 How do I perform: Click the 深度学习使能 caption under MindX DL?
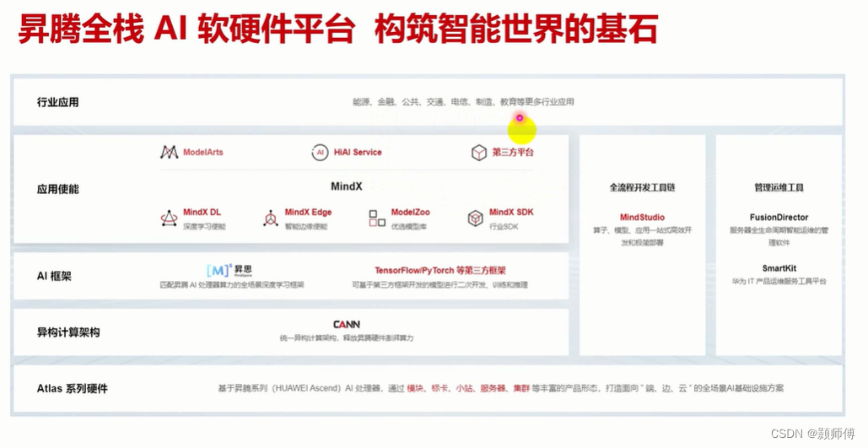coord(204,226)
